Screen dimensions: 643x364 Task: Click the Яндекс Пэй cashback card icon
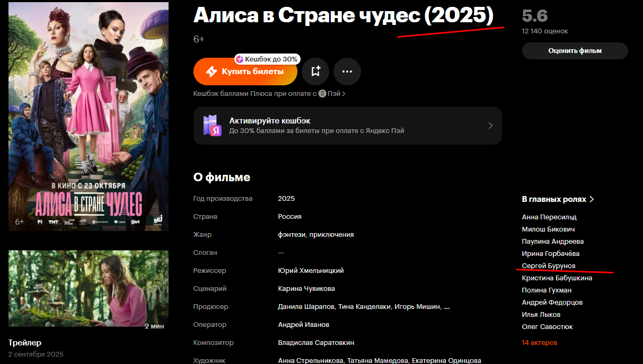tap(212, 126)
